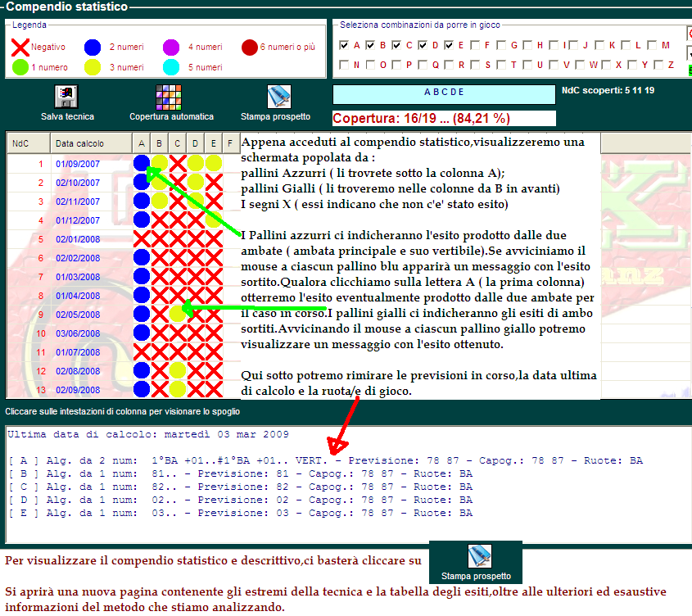Click column header F in the grid

pos(230,143)
